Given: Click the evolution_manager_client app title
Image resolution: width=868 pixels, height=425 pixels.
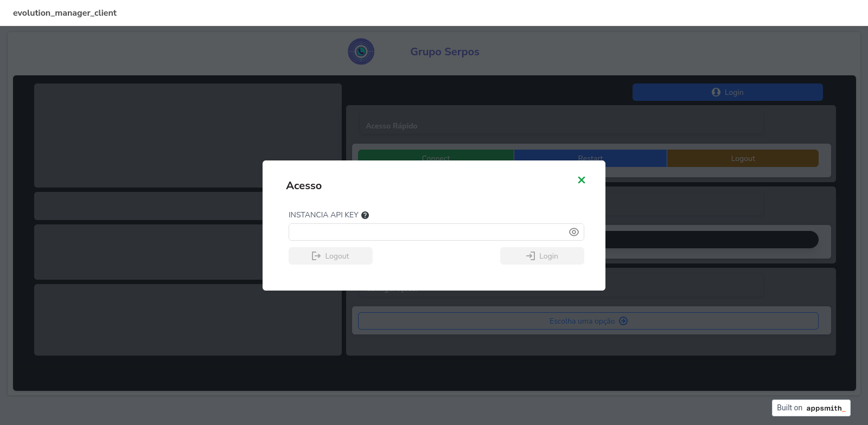Looking at the screenshot, I should (65, 13).
